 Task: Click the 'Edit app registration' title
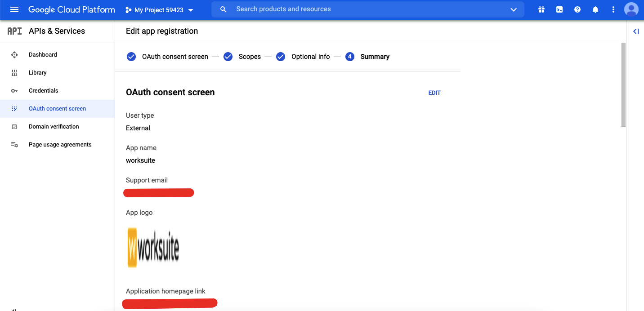point(162,31)
